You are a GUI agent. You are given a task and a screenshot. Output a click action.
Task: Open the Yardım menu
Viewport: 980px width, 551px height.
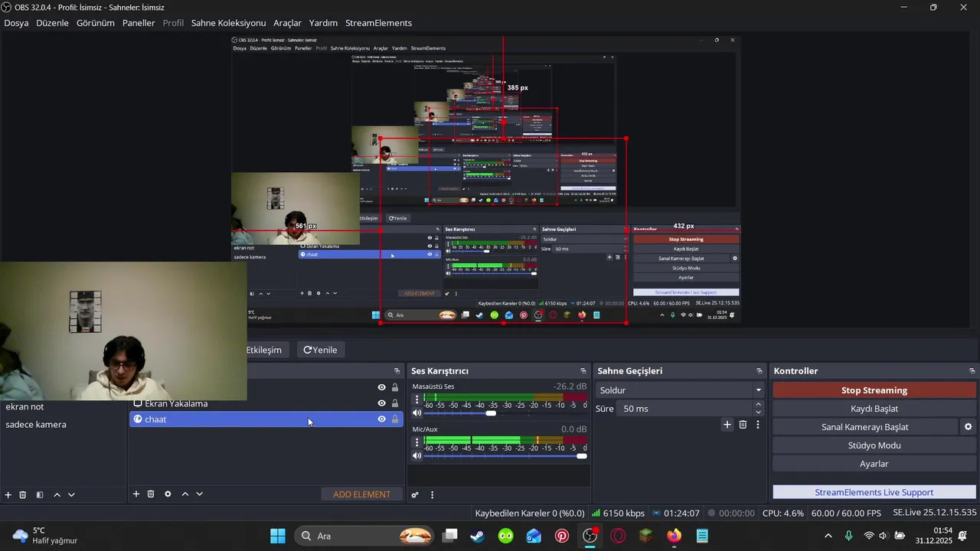pos(323,23)
